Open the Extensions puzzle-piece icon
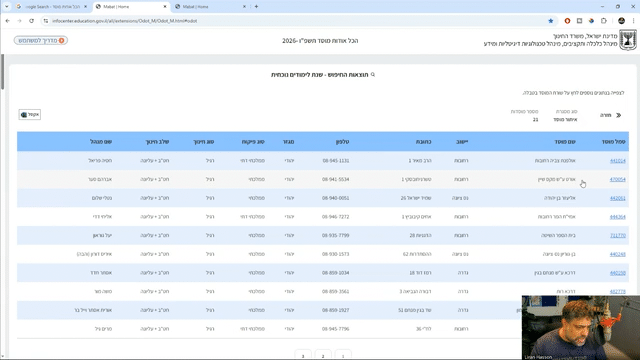This screenshot has width=640, height=360. click(604, 21)
